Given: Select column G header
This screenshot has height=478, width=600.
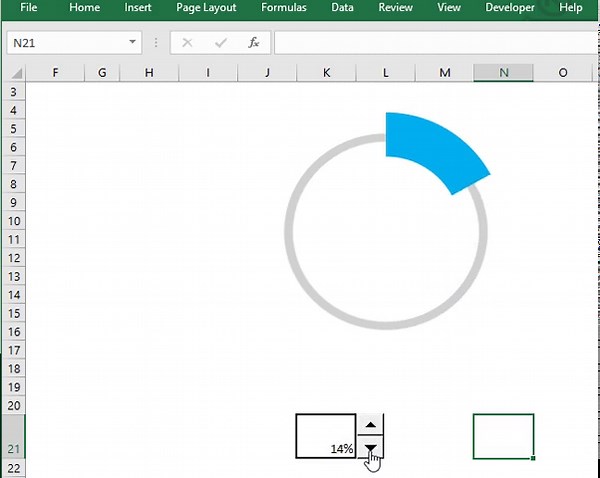Looking at the screenshot, I should point(102,73).
